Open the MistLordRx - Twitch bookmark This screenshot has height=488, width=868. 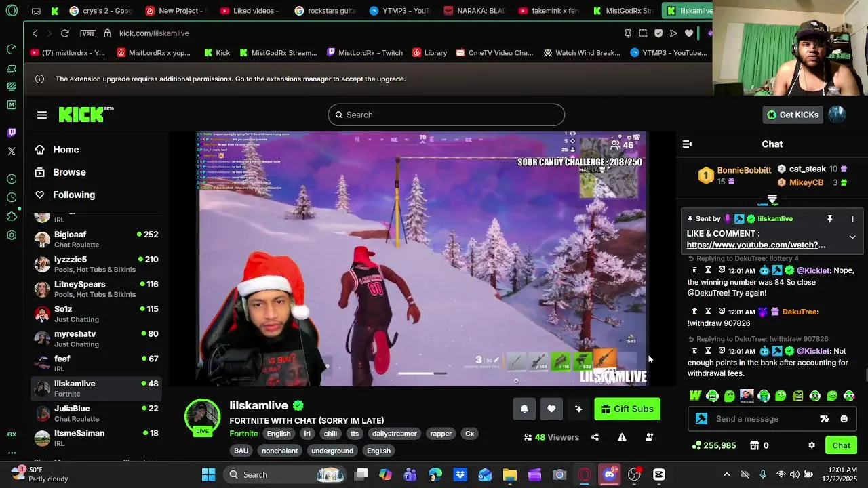[364, 53]
